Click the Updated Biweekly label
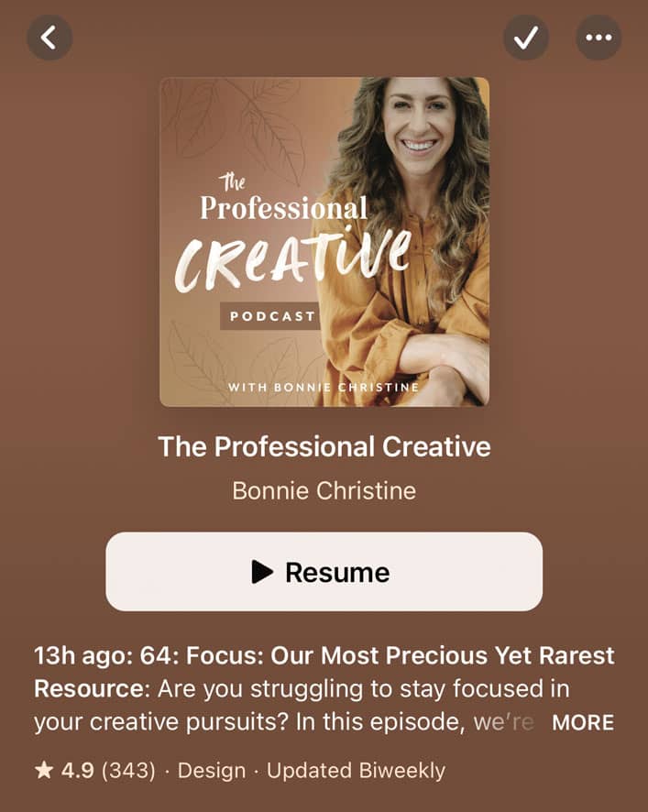This screenshot has height=812, width=648. point(356,771)
